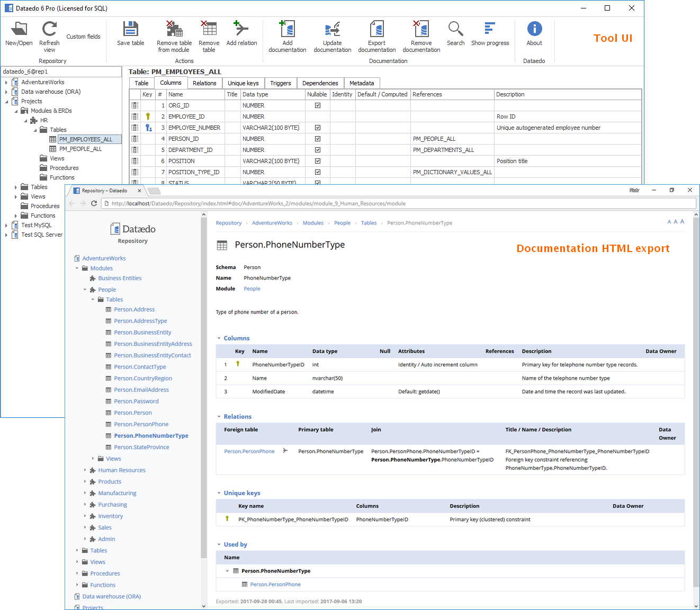Click the New/Open repository icon
The width and height of the screenshot is (700, 610).
(19, 29)
